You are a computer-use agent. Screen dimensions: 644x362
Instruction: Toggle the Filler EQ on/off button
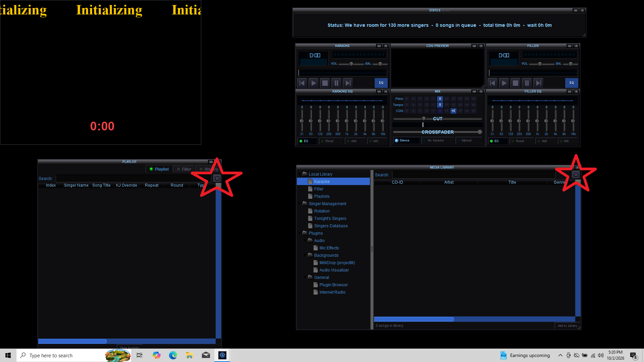tap(498, 141)
